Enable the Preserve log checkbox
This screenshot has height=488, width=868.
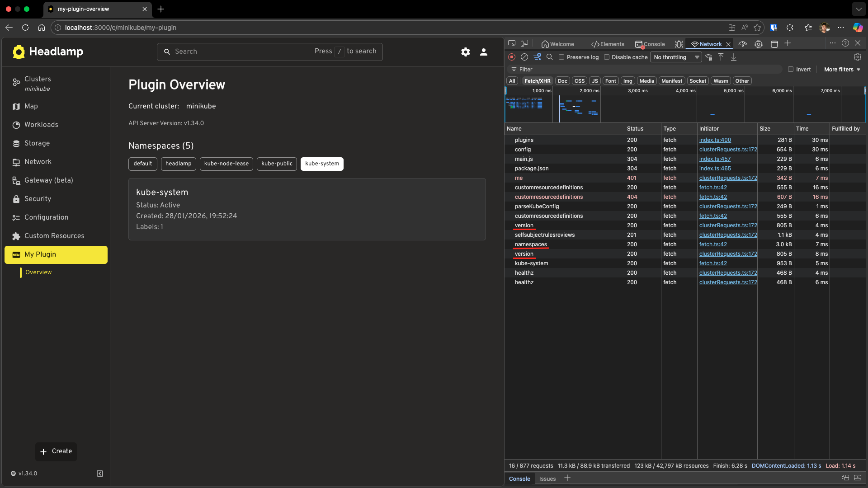click(x=561, y=57)
